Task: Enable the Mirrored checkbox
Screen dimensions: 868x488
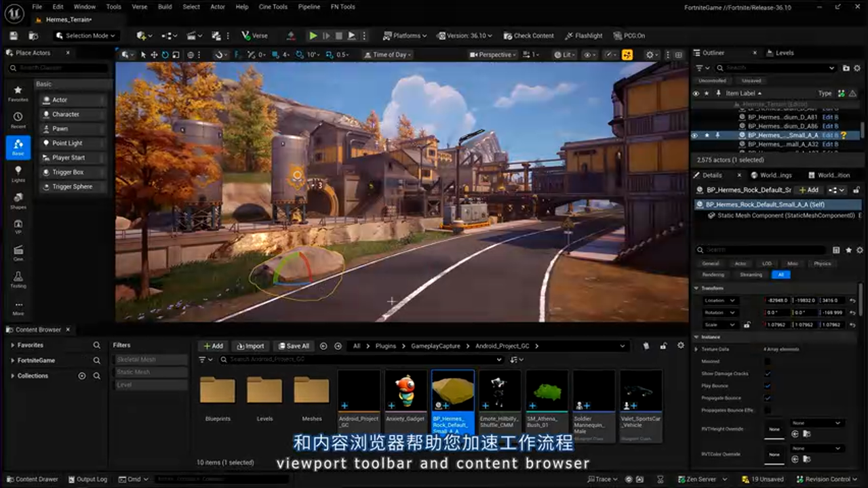Action: pyautogui.click(x=767, y=361)
